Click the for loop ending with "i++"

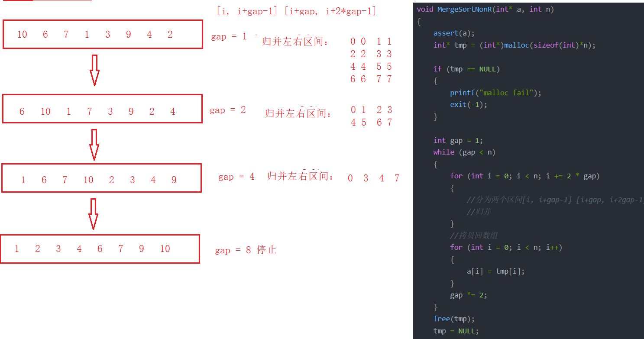(x=506, y=247)
